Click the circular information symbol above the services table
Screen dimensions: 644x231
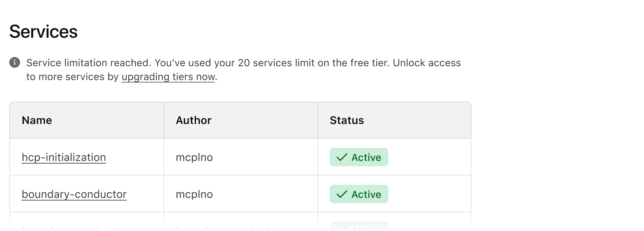pyautogui.click(x=14, y=62)
